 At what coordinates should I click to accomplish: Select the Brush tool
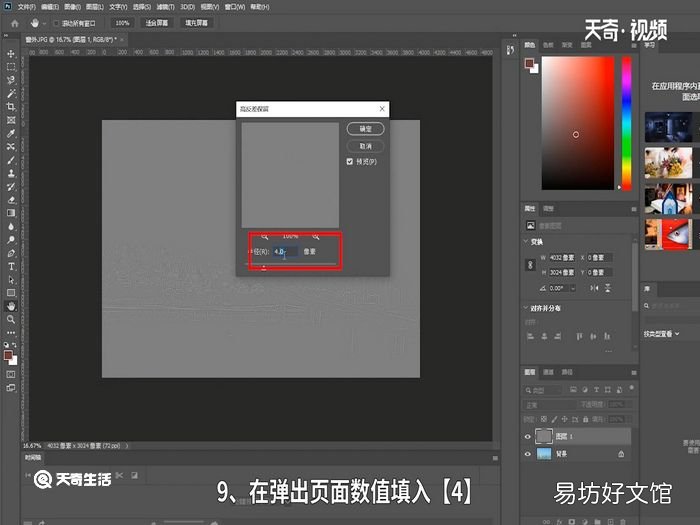pyautogui.click(x=11, y=160)
